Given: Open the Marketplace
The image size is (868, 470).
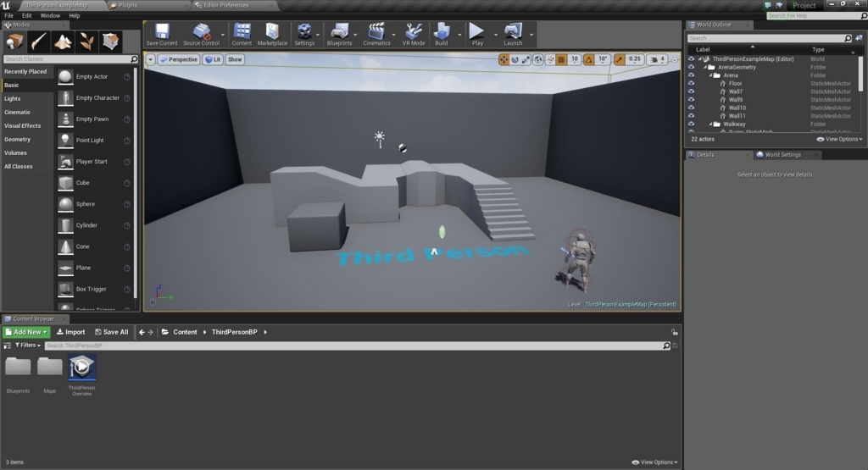Looking at the screenshot, I should [272, 34].
